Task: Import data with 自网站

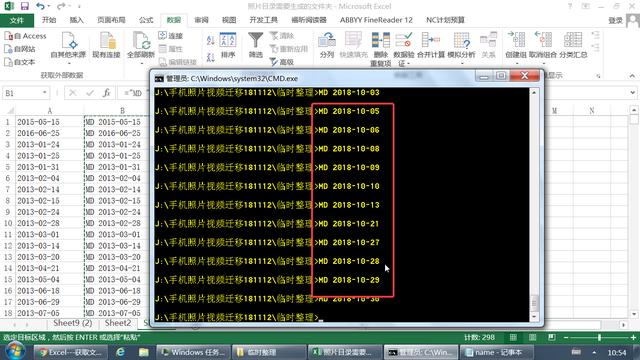Action: tap(20, 49)
